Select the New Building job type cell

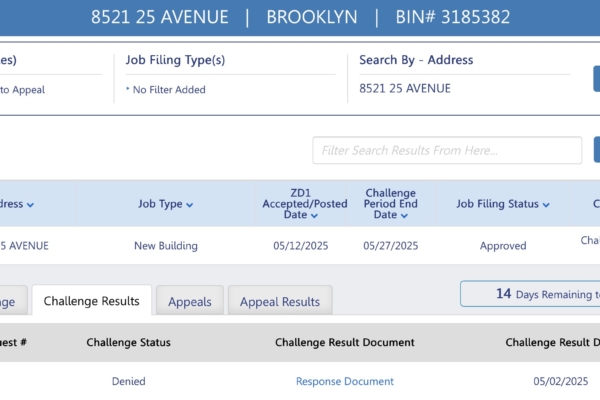click(166, 245)
